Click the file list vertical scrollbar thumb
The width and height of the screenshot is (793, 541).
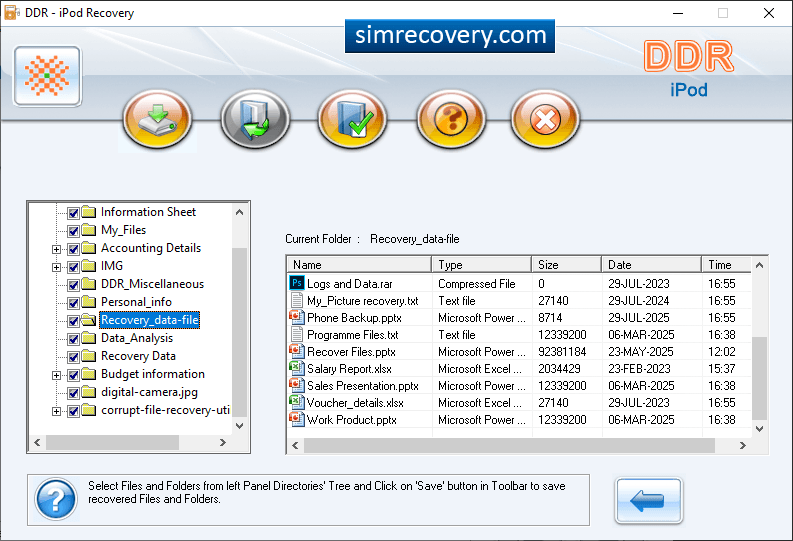pos(760,378)
